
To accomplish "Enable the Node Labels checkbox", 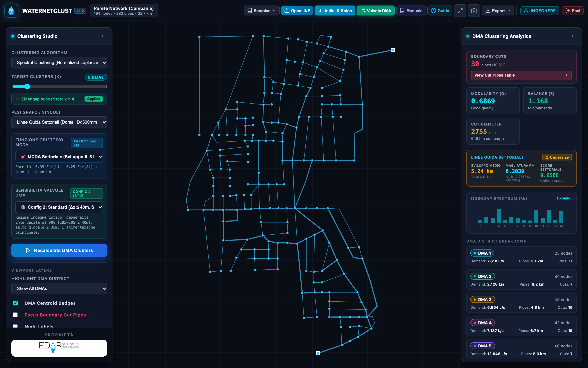I will tap(15, 326).
